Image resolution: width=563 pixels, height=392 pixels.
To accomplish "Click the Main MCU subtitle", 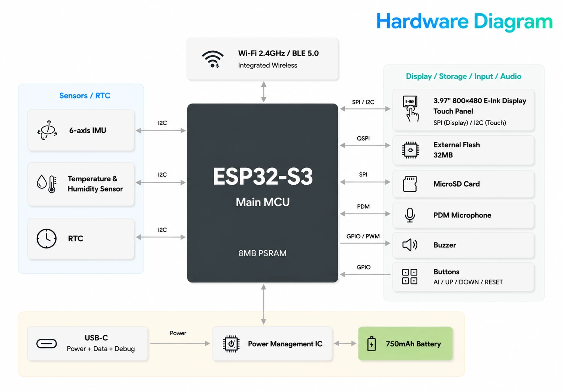I will 263,202.
